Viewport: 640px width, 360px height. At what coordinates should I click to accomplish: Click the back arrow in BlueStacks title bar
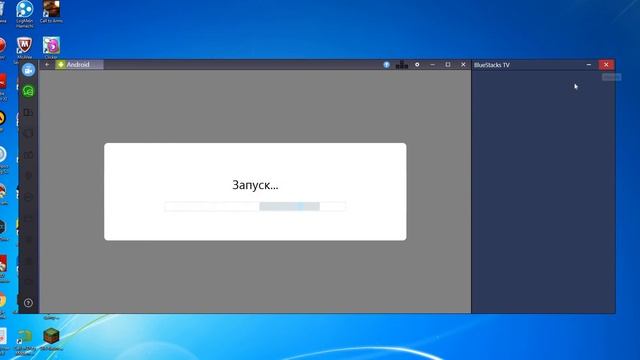click(47, 64)
